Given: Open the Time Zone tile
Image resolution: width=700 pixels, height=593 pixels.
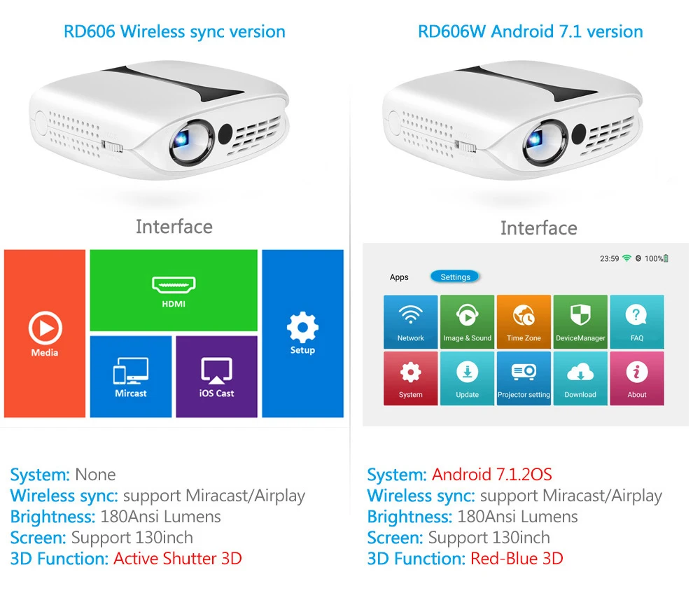Looking at the screenshot, I should click(x=524, y=321).
